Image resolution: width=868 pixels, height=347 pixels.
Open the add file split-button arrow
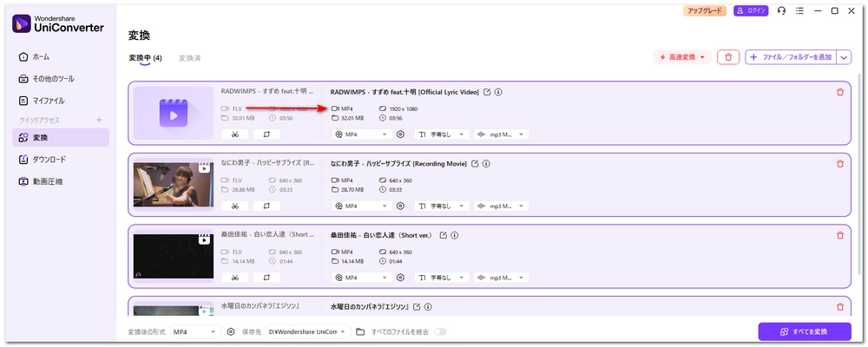(x=845, y=57)
